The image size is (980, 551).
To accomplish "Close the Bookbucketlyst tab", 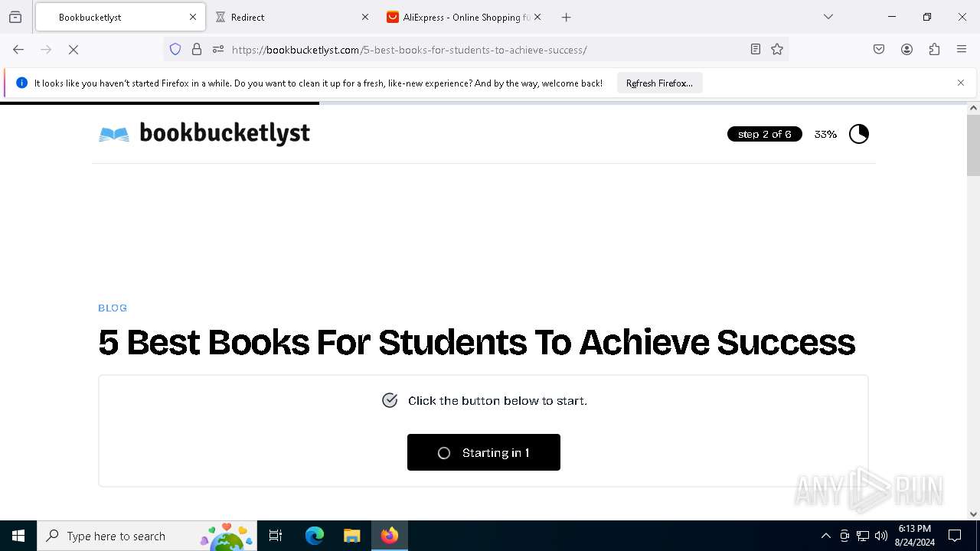I will [193, 17].
